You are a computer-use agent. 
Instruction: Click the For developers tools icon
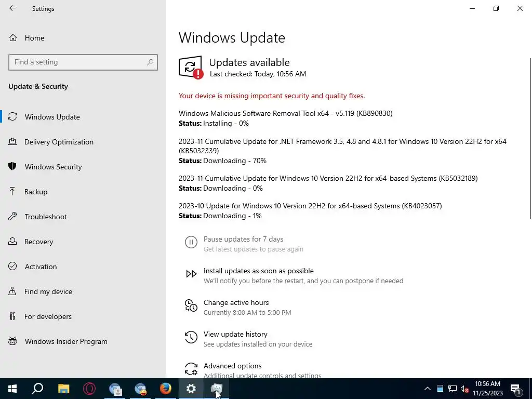(x=12, y=316)
